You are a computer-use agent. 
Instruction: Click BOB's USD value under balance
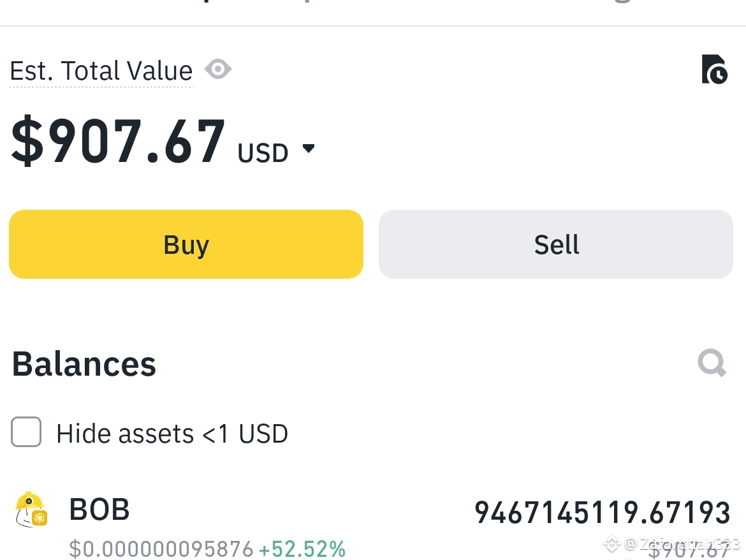689,550
